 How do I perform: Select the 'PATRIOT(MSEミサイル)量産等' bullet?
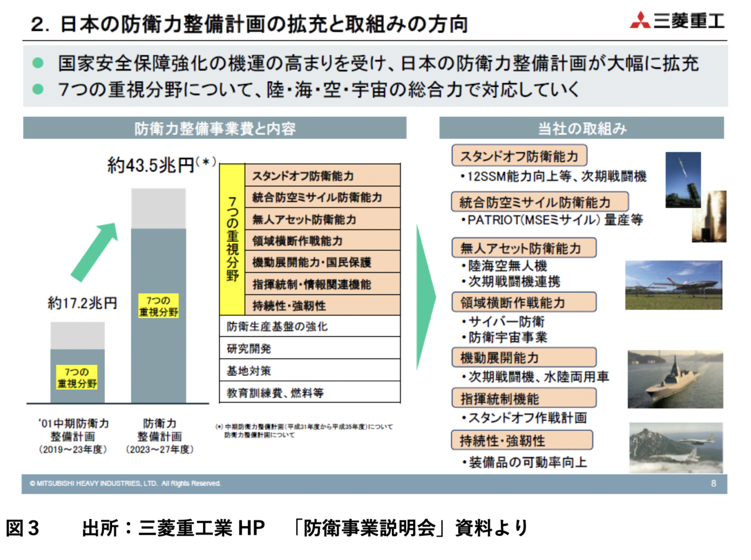pyautogui.click(x=552, y=220)
